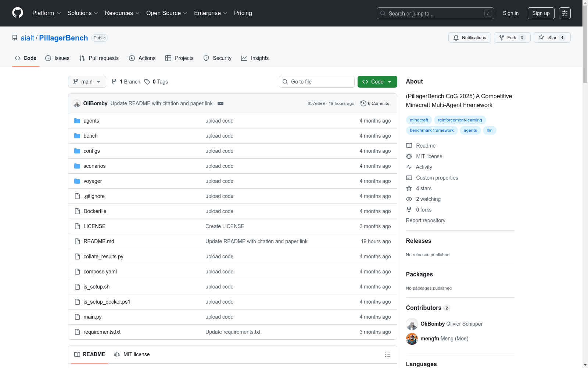Screen dimensions: 588x368
Task: Click the llm topic tag
Action: (490, 130)
